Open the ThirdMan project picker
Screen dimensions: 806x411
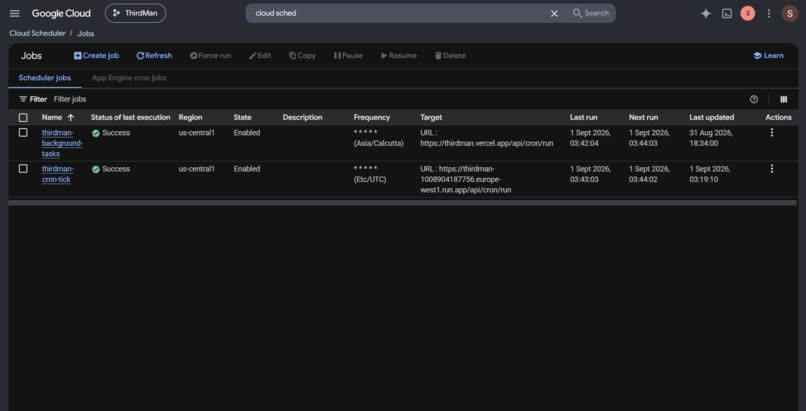pos(135,13)
